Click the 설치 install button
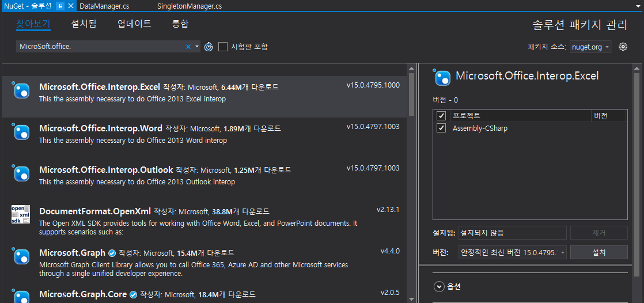644x303 pixels. pos(599,252)
